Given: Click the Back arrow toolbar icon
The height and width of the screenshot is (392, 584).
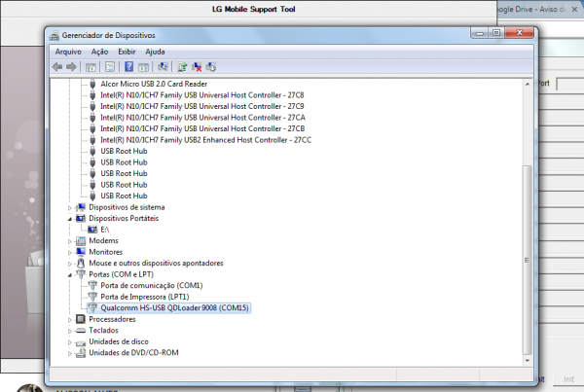Looking at the screenshot, I should (x=57, y=67).
